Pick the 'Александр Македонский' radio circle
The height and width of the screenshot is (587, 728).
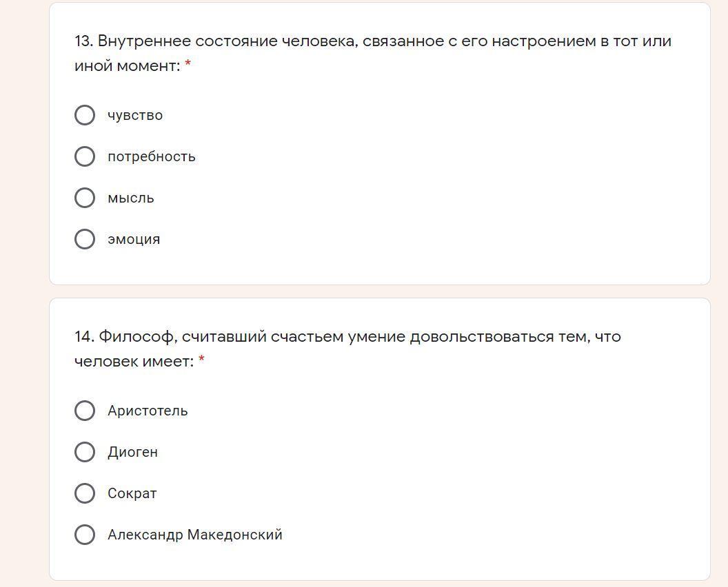tap(85, 535)
